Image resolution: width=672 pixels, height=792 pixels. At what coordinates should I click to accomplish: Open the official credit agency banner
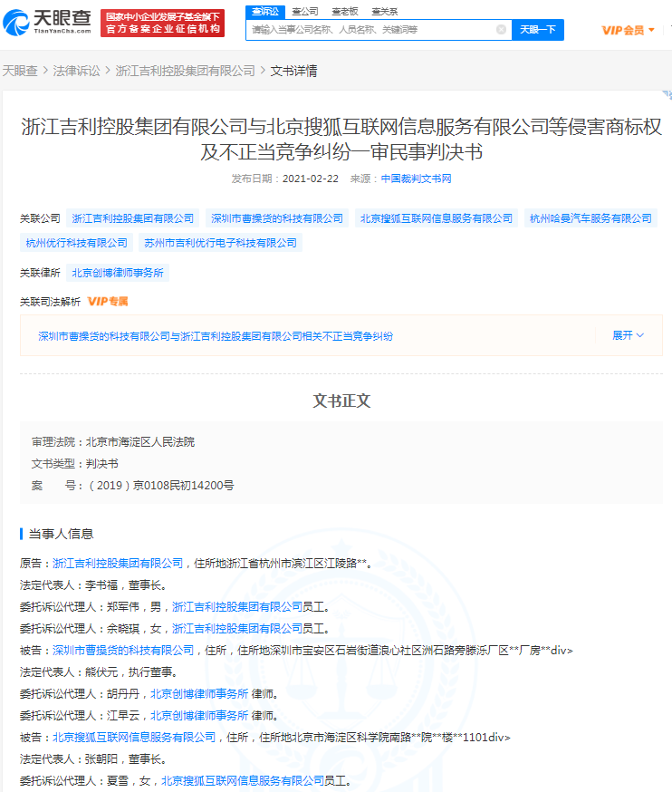coord(163,24)
